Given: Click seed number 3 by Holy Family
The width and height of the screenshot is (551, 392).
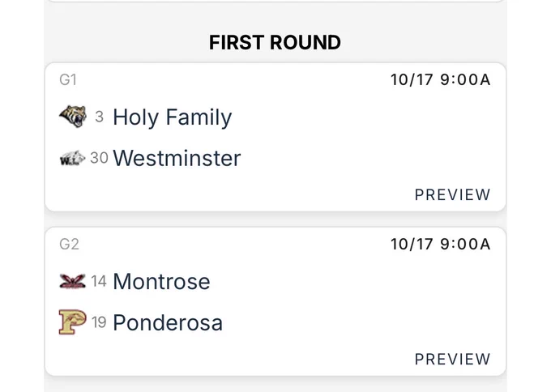Looking at the screenshot, I should [99, 117].
